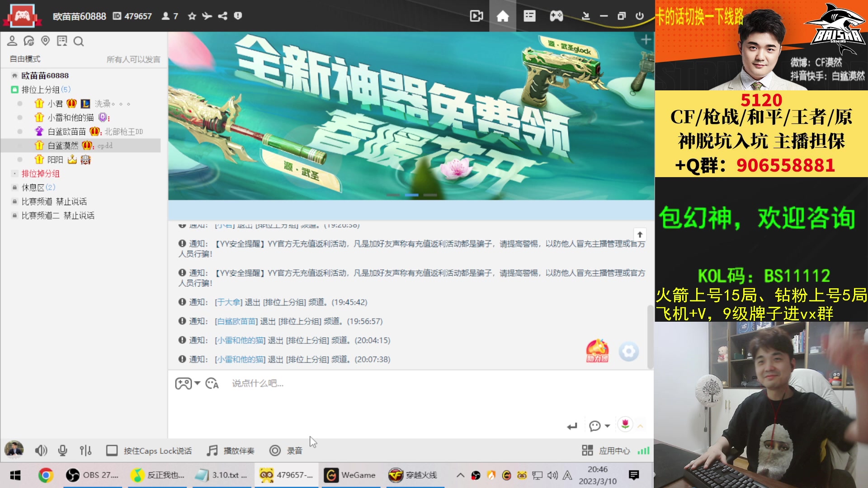Collapse the 排位上分组 channel
868x488 pixels.
tap(14, 89)
